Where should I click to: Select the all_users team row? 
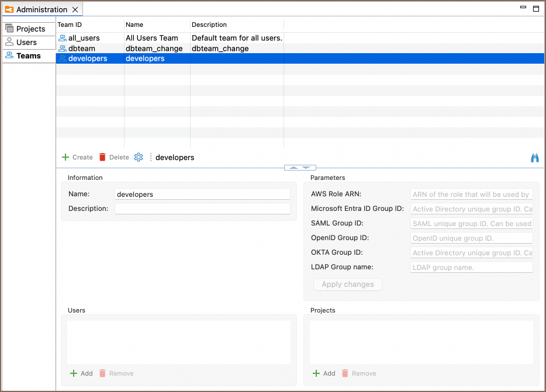(84, 38)
